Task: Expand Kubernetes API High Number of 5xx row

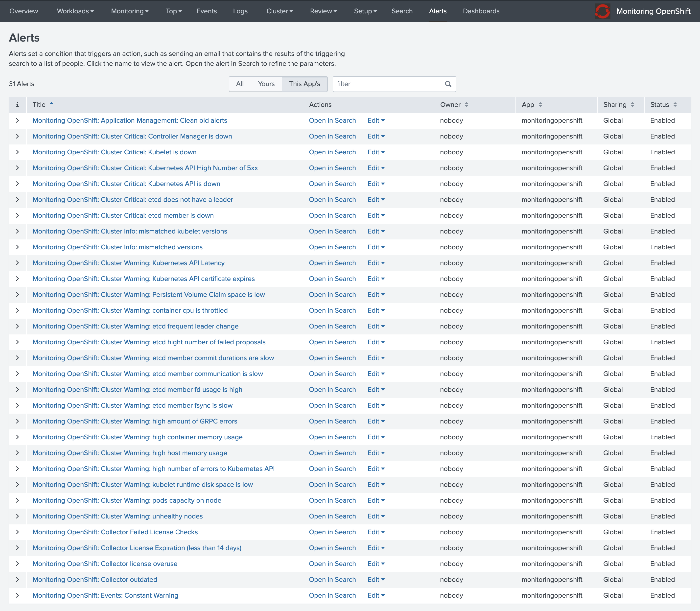Action: click(x=17, y=168)
